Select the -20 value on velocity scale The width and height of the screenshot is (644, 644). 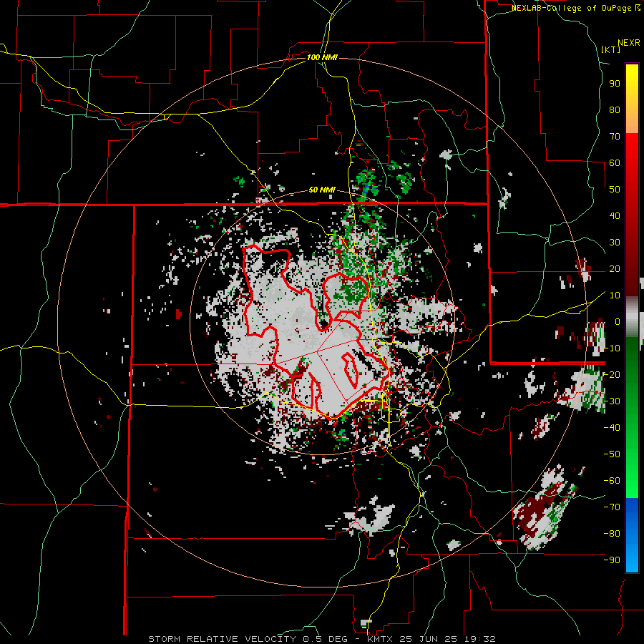click(x=612, y=374)
